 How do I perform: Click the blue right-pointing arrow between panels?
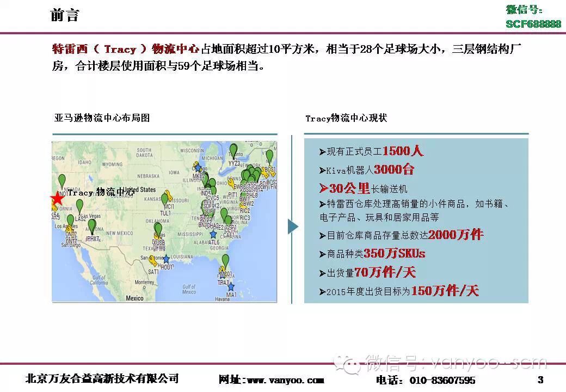point(293,226)
